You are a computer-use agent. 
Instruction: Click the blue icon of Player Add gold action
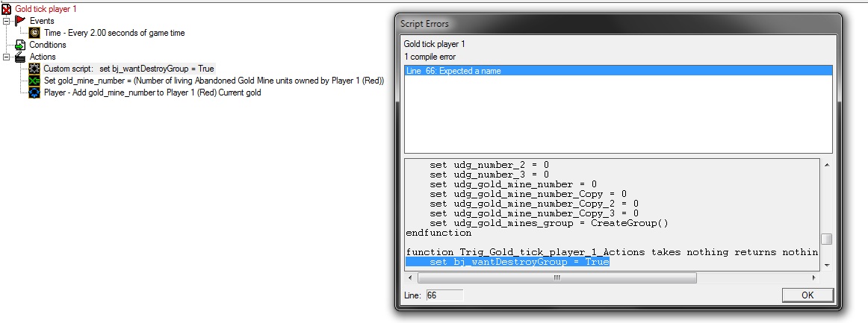pyautogui.click(x=34, y=92)
